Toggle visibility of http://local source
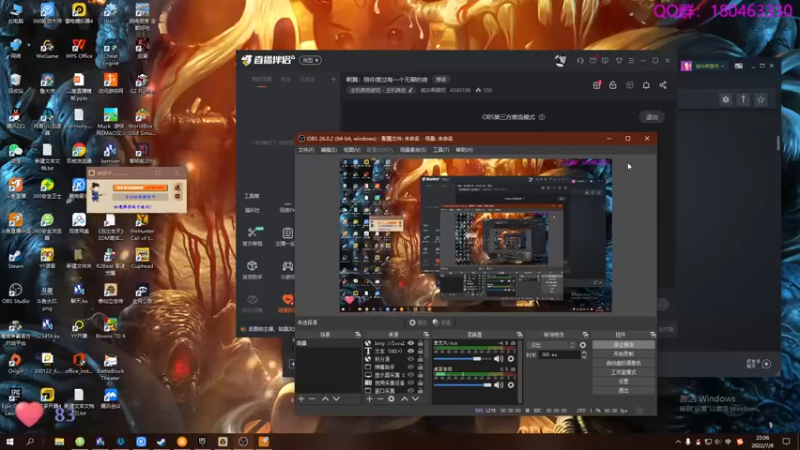This screenshot has height=450, width=800. pyautogui.click(x=411, y=343)
